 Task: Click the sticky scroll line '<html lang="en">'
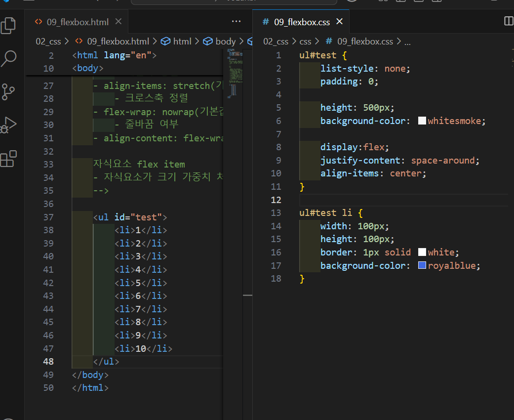pos(114,55)
